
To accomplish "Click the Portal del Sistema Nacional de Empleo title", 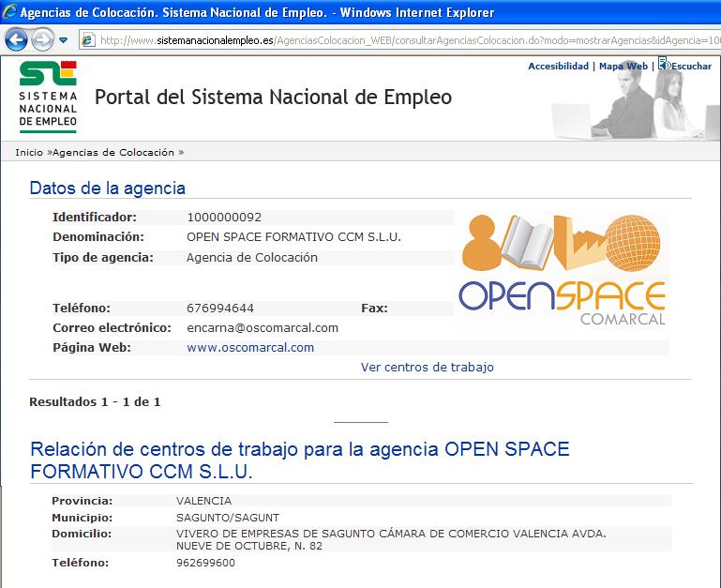I will click(x=273, y=98).
